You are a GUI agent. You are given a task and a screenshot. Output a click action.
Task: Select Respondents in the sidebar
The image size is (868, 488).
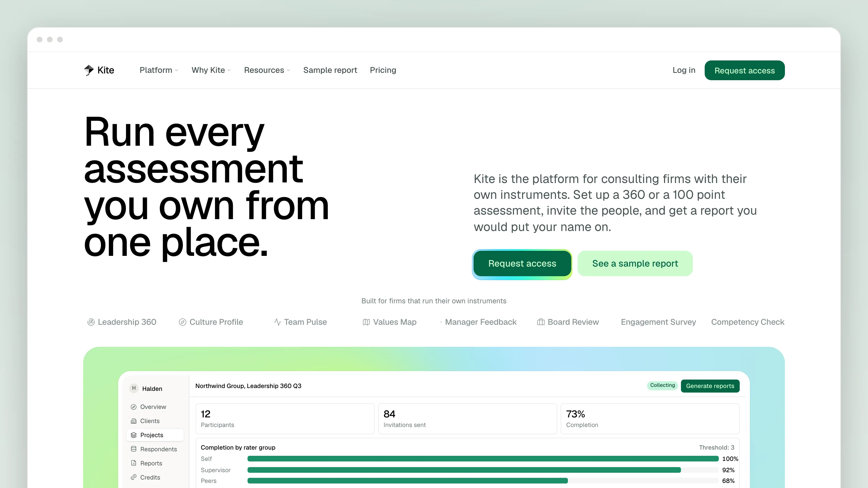(x=155, y=449)
